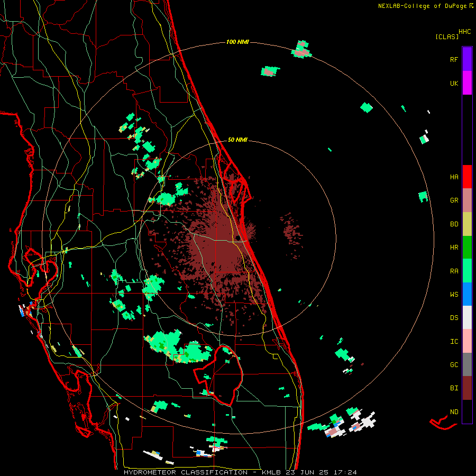Click the RF legend label

coord(454,60)
